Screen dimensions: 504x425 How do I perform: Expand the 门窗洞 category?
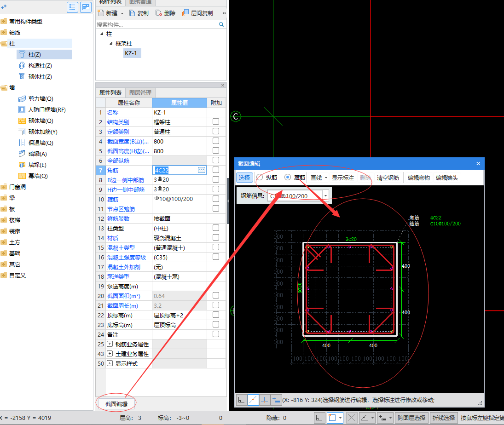[x=4, y=187]
